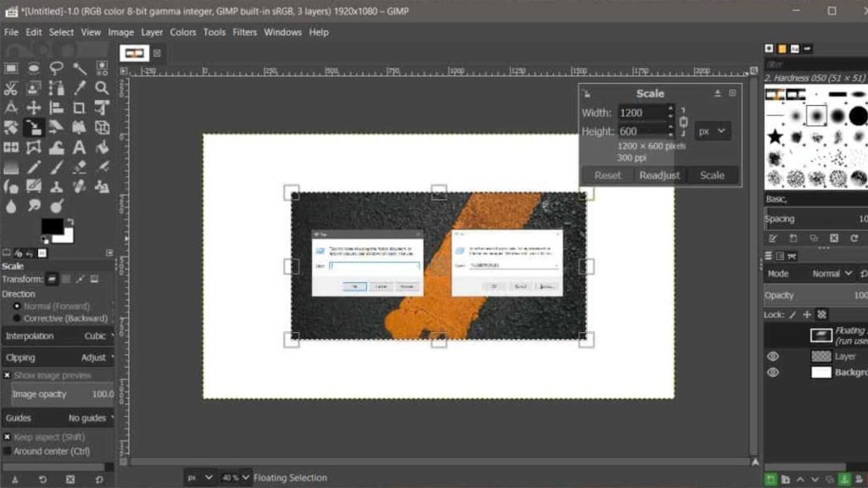The height and width of the screenshot is (488, 868).
Task: Select the Free Select lasso tool
Action: pos(57,68)
